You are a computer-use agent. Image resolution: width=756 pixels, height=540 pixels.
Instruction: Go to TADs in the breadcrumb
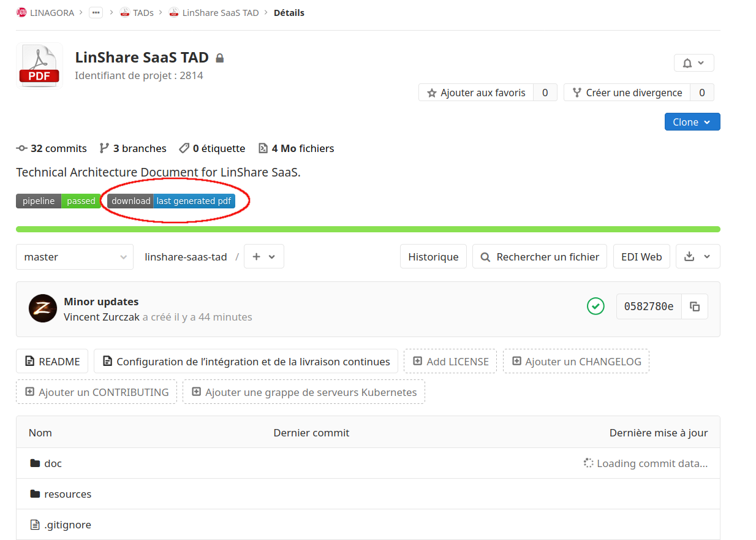[143, 13]
